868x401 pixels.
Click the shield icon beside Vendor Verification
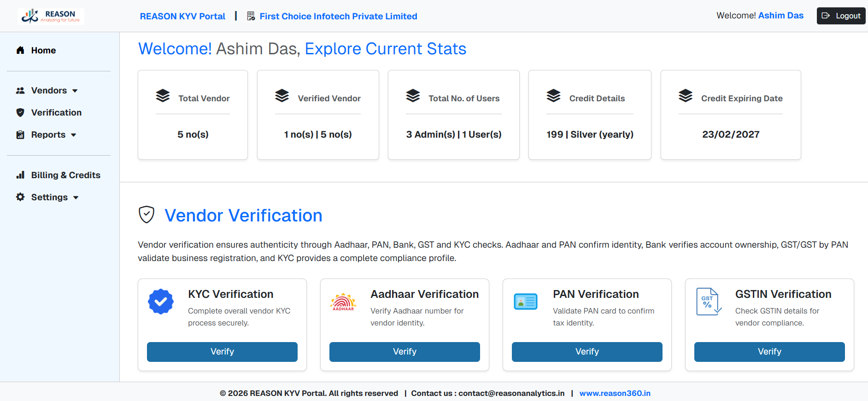(147, 215)
